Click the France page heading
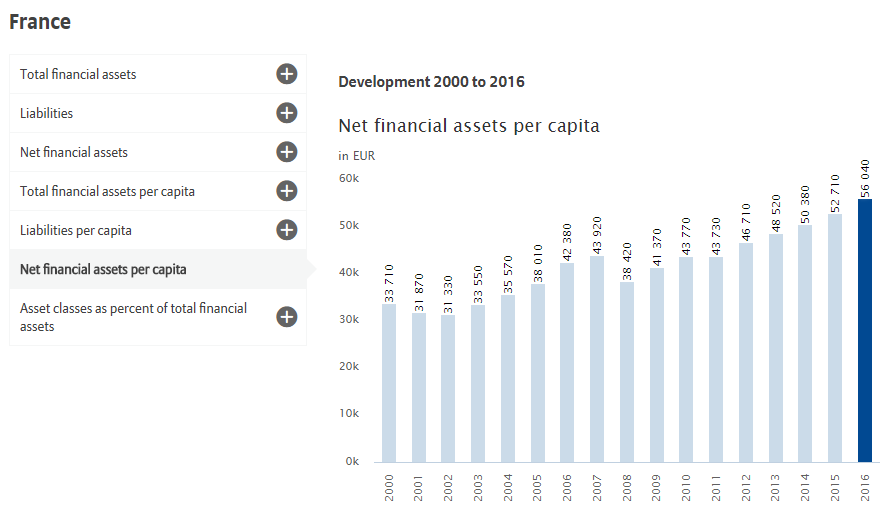 click(x=40, y=21)
